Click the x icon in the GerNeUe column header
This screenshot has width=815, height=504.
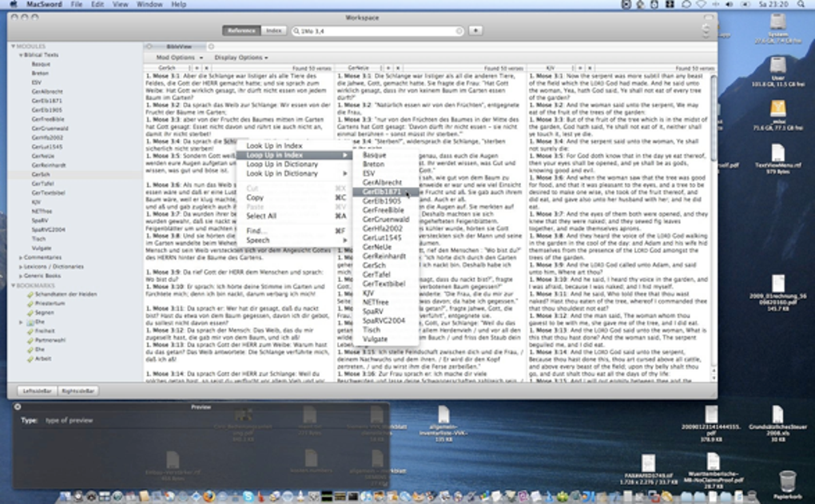[x=398, y=68]
